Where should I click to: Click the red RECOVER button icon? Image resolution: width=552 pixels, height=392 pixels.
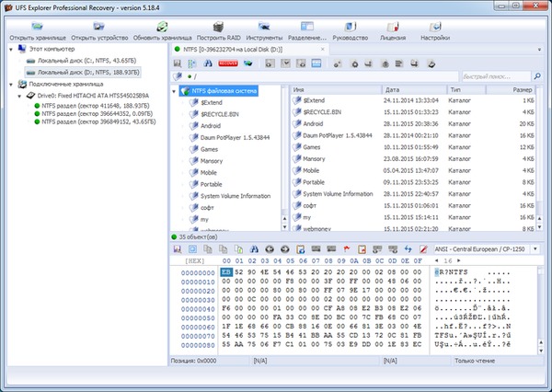[228, 63]
